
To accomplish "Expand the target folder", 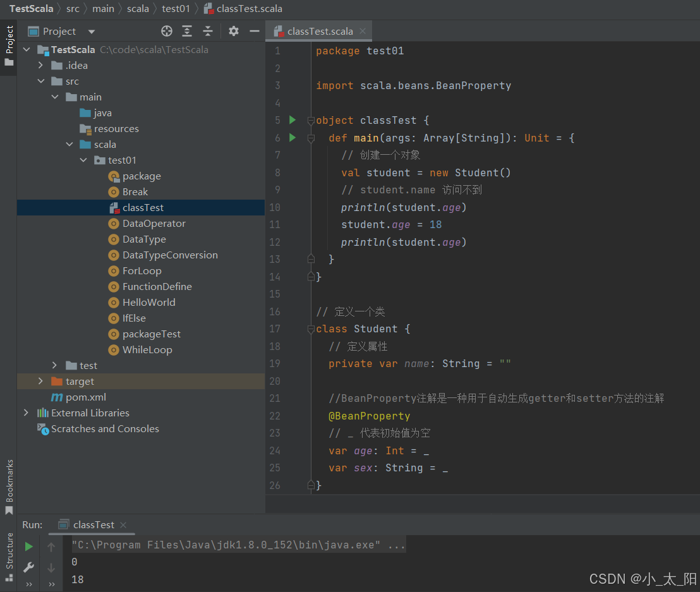I will 40,381.
